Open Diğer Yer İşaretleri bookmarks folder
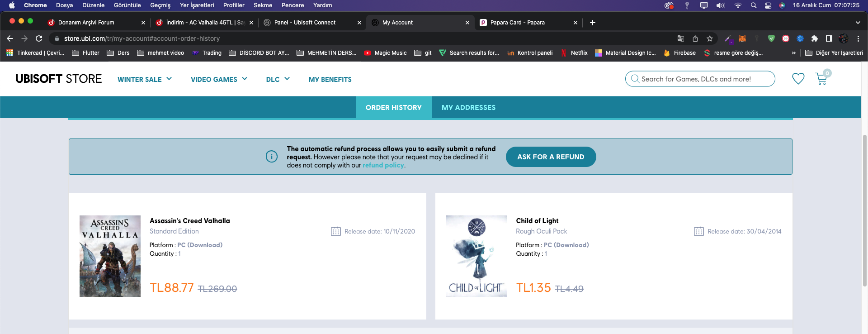This screenshot has height=334, width=868. coord(834,53)
